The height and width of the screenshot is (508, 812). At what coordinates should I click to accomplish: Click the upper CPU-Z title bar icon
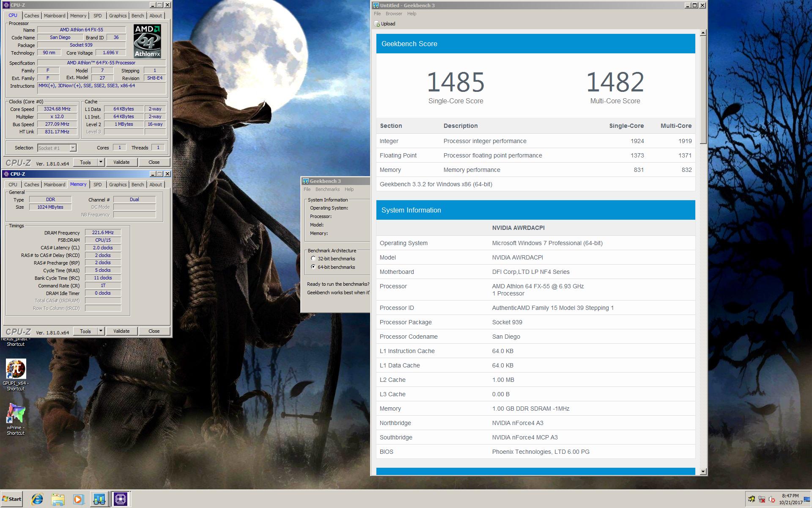point(6,5)
